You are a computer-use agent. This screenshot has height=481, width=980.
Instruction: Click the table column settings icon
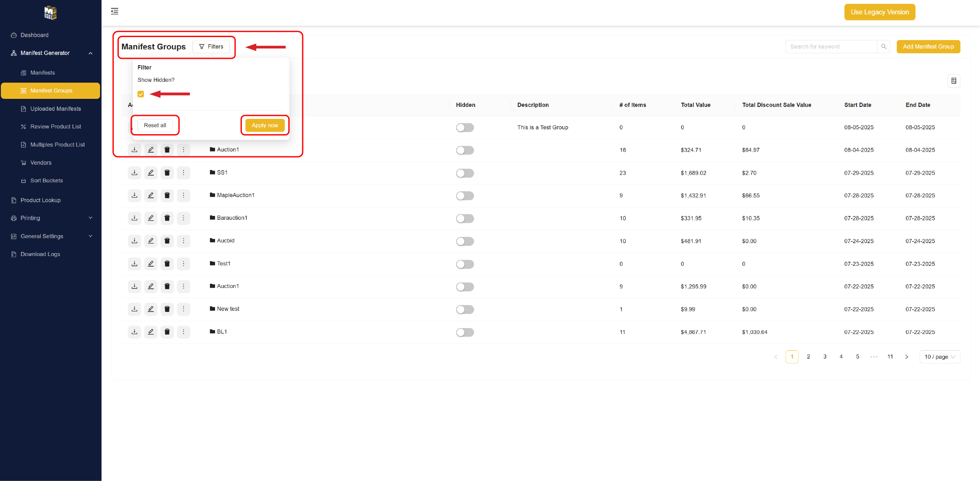pos(954,81)
